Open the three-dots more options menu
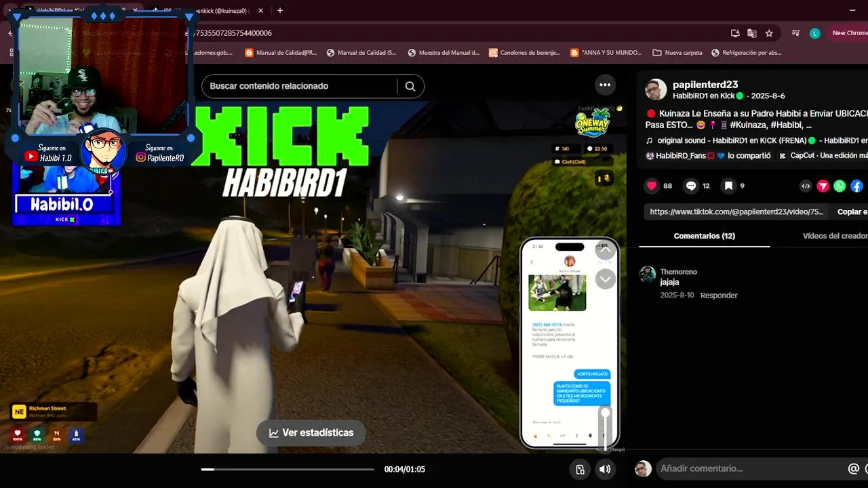 (605, 85)
